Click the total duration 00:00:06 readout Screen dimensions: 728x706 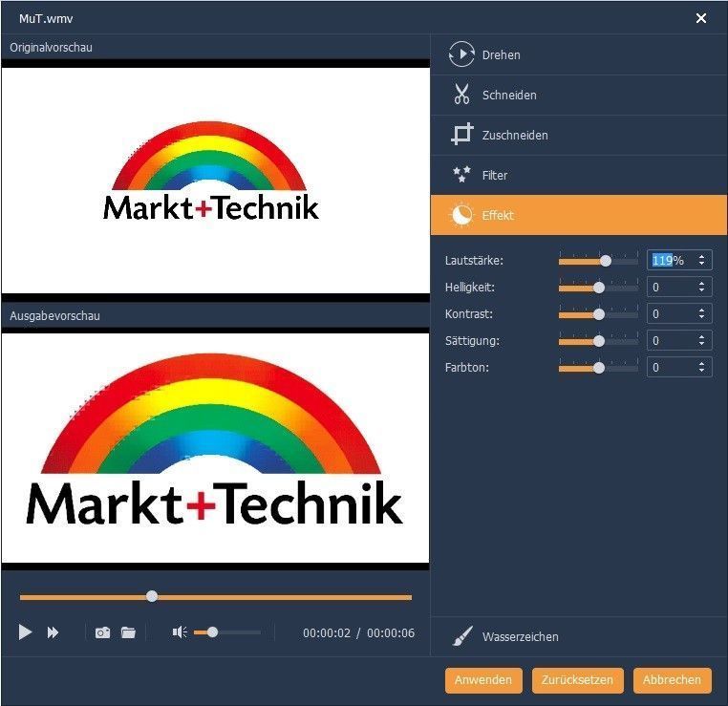point(391,633)
